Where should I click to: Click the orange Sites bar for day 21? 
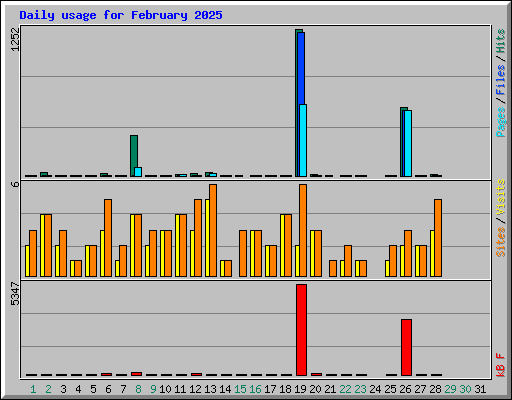tap(333, 269)
